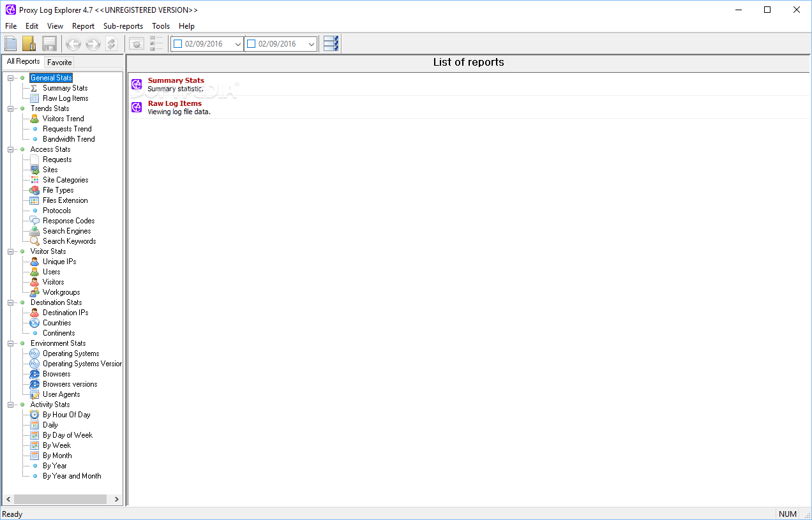This screenshot has height=520, width=812.
Task: Click the tree scrollbar left arrow
Action: [x=8, y=500]
